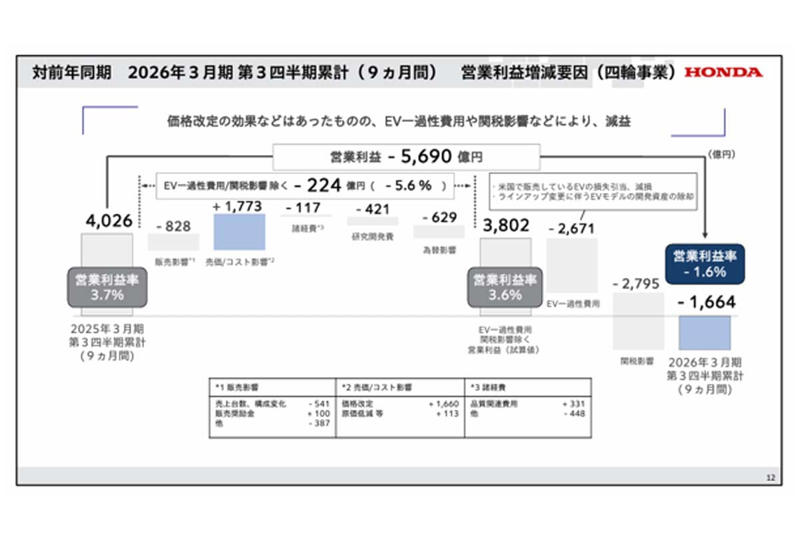The width and height of the screenshot is (800, 533).
Task: Click the blue bar under +1,773
Action: (x=239, y=232)
